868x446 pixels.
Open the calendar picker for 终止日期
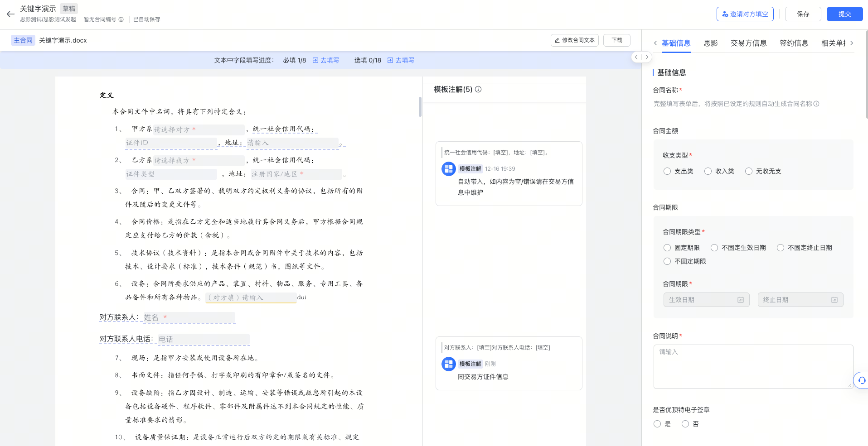click(x=834, y=299)
